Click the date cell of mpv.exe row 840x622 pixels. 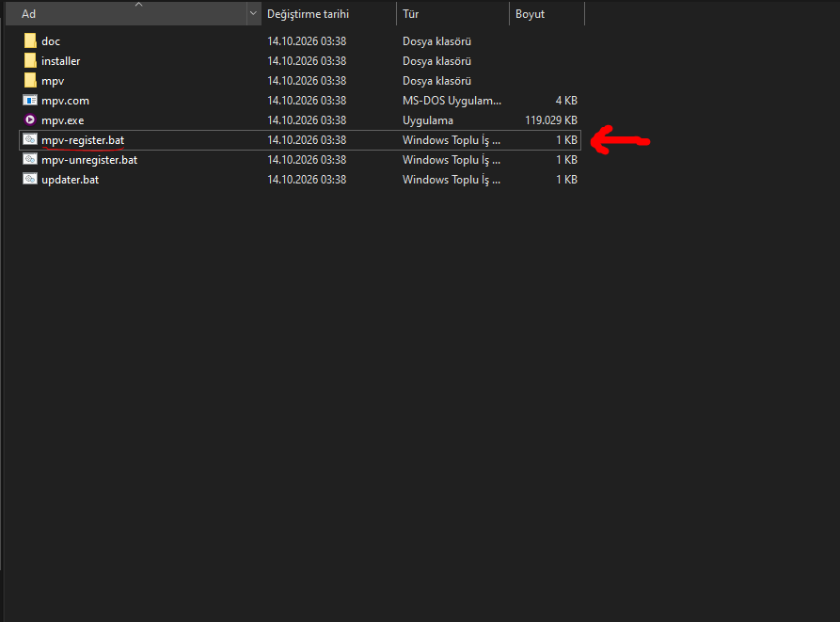click(307, 120)
